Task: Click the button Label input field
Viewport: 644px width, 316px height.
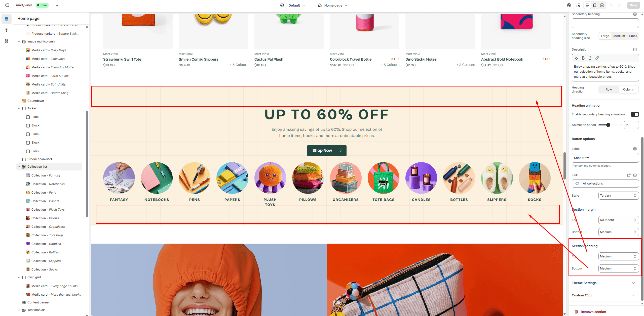Action: (x=605, y=158)
